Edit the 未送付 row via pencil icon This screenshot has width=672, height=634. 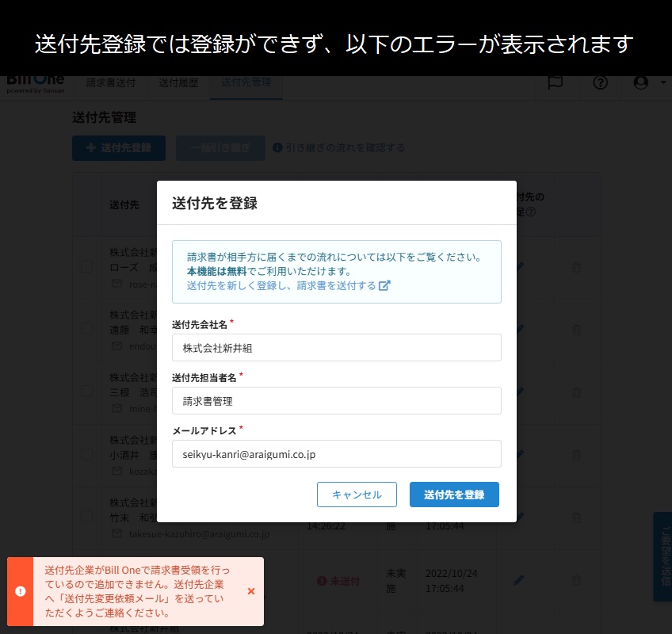pos(518,580)
